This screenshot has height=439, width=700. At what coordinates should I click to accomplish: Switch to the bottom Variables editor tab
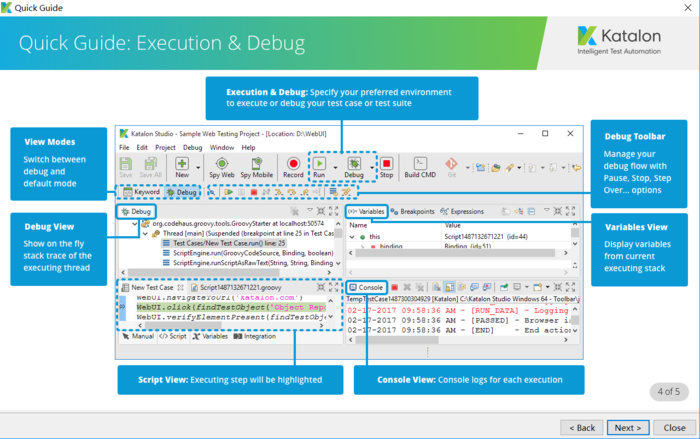pos(210,336)
